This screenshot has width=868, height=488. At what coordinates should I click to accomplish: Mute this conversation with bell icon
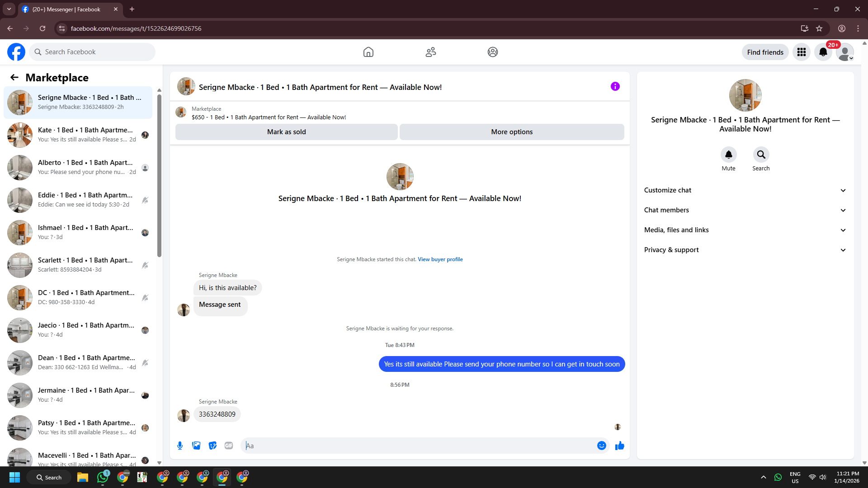[728, 155]
